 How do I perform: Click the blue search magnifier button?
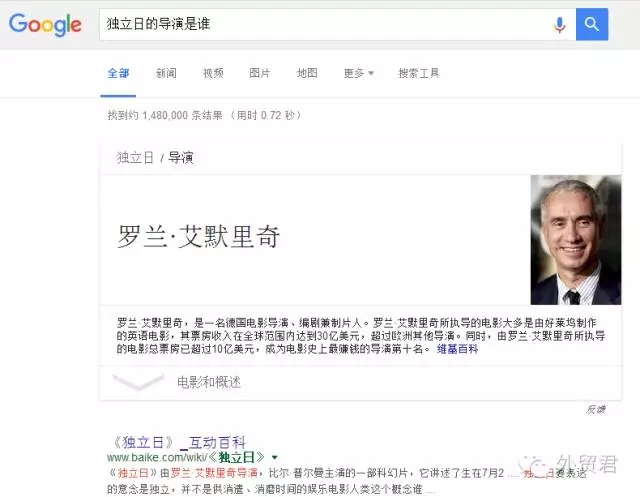[591, 24]
